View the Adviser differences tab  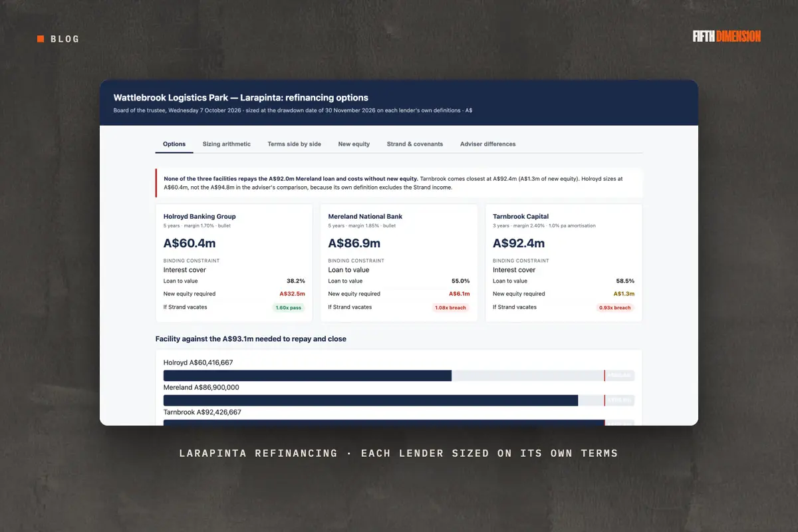pos(488,144)
